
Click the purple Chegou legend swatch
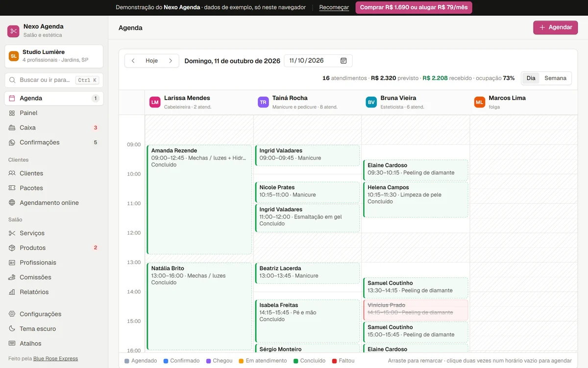click(x=208, y=361)
